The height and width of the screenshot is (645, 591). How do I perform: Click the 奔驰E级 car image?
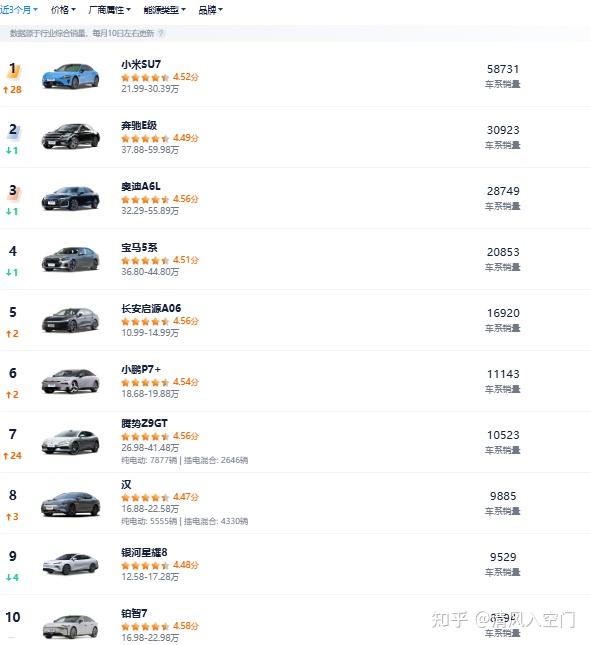coord(70,137)
